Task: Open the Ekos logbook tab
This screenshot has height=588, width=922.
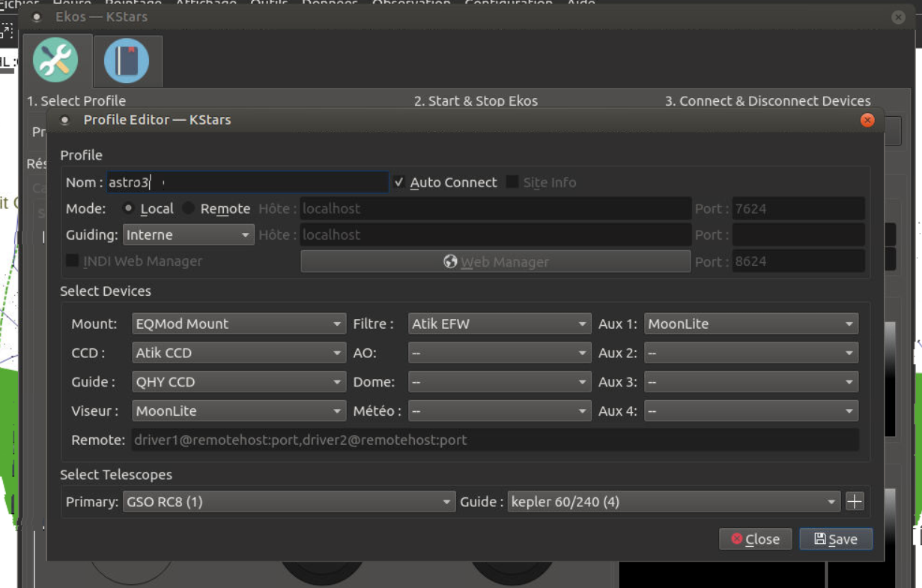Action: pyautogui.click(x=127, y=61)
